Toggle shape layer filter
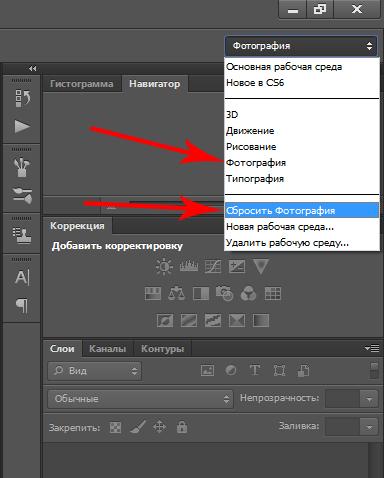 [279, 370]
